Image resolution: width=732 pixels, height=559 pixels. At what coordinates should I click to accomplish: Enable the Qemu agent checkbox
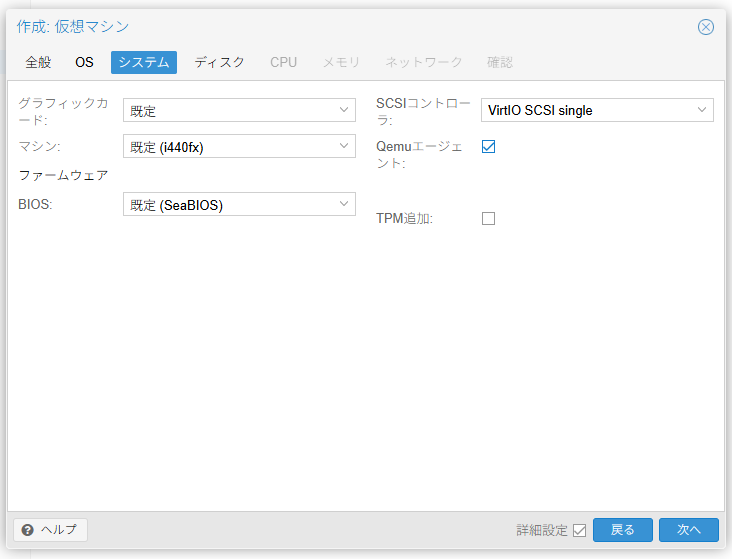point(489,147)
